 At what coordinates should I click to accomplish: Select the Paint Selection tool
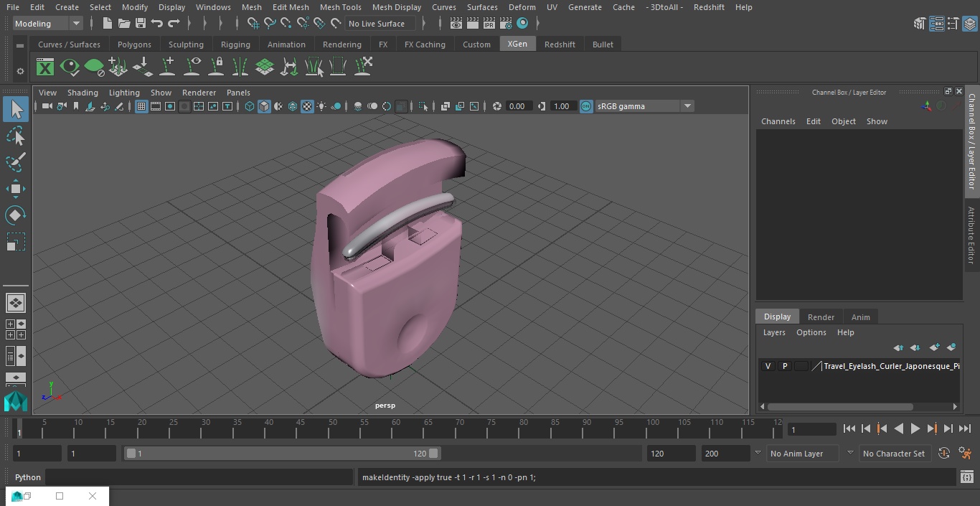pos(16,162)
